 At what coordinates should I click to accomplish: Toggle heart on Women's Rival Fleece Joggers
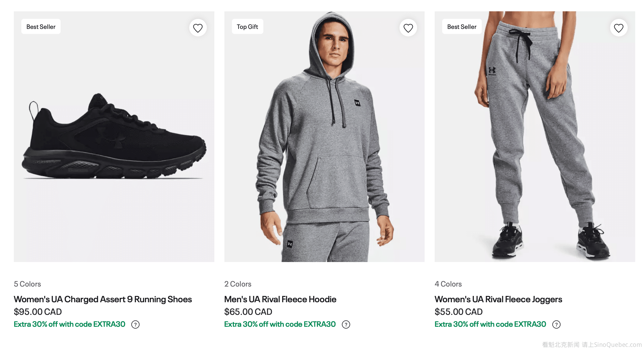coord(619,28)
